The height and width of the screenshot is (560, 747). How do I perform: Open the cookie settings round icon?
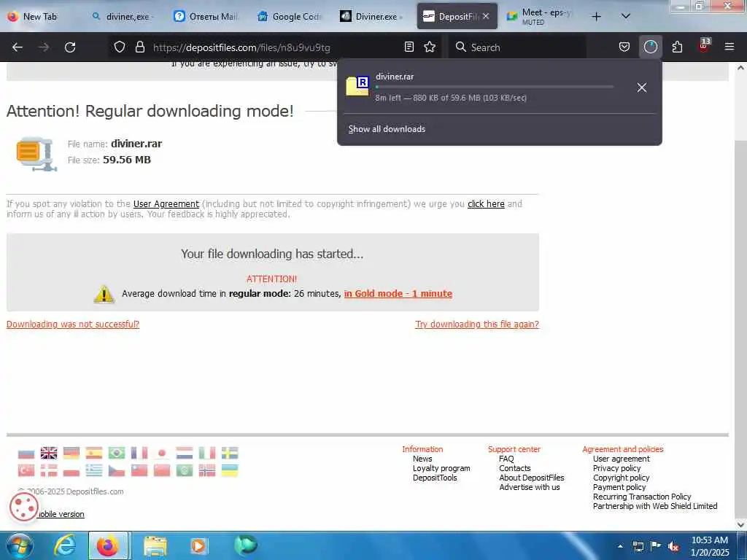pyautogui.click(x=23, y=507)
